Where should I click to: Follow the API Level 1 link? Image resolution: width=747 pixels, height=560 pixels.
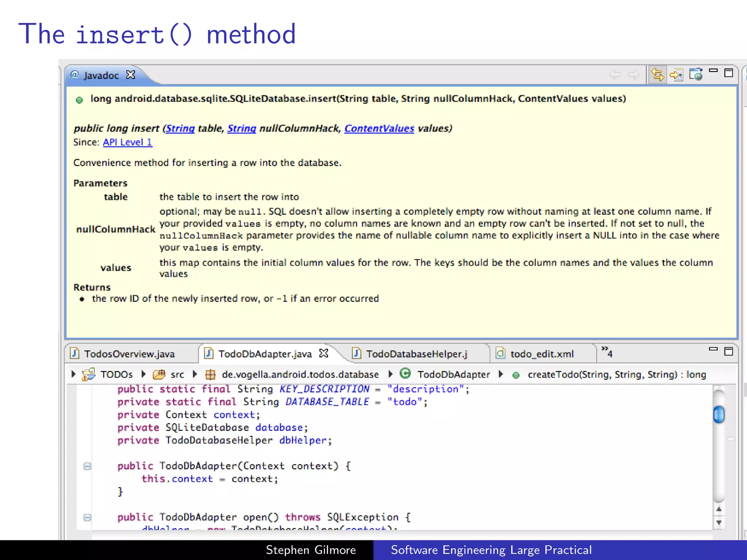[x=128, y=142]
